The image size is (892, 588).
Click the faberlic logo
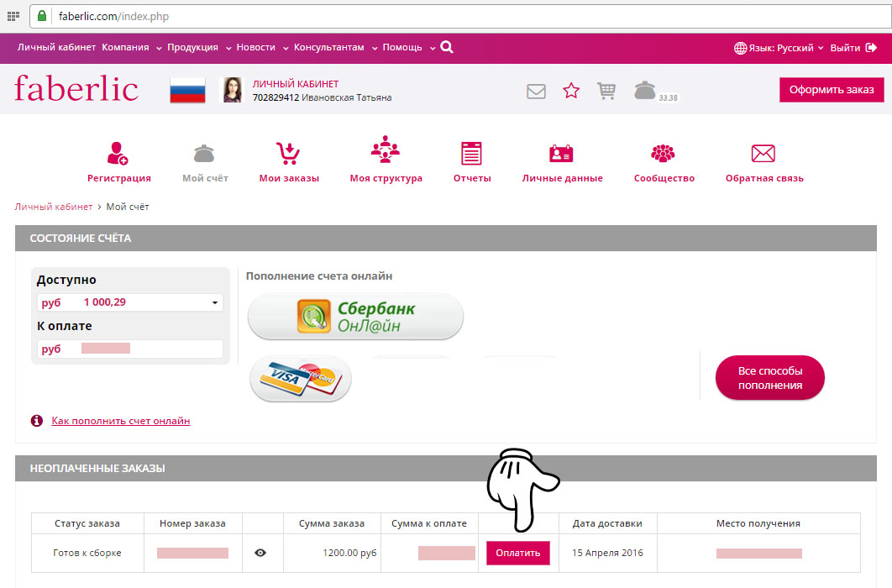click(76, 89)
